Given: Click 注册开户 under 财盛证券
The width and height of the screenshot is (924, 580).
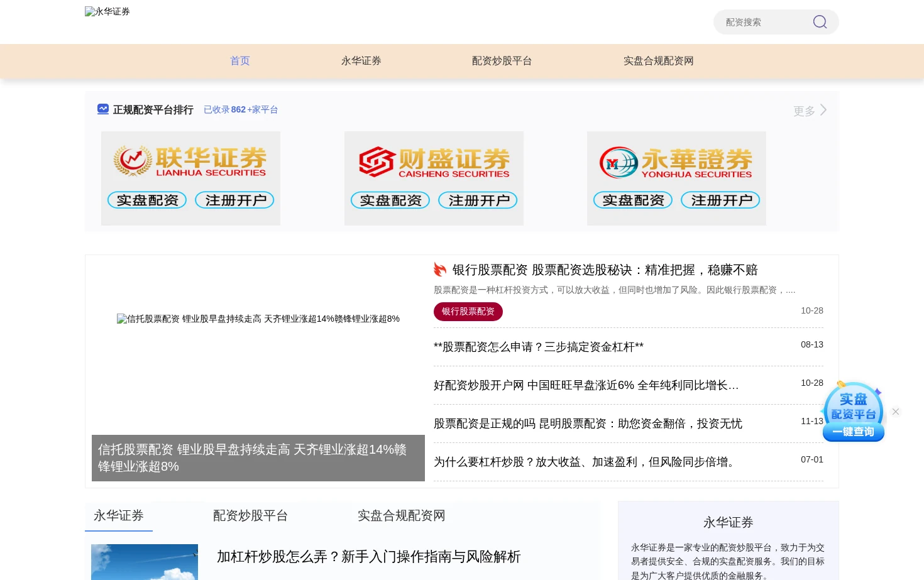Looking at the screenshot, I should (478, 200).
